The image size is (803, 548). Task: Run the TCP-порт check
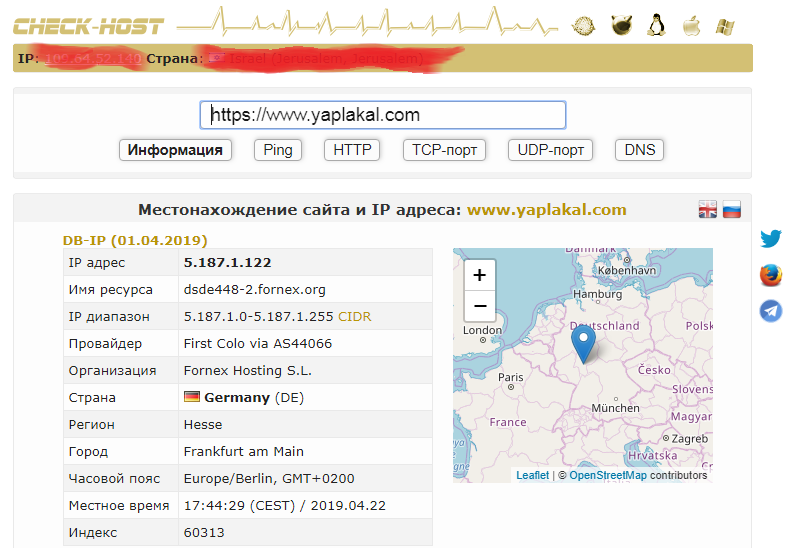(445, 150)
